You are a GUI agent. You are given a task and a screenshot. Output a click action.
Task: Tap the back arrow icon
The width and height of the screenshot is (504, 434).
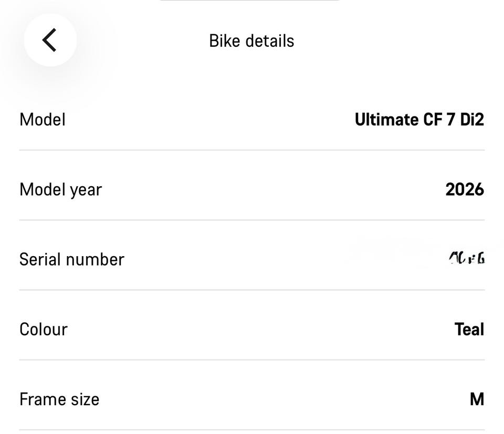coord(50,40)
